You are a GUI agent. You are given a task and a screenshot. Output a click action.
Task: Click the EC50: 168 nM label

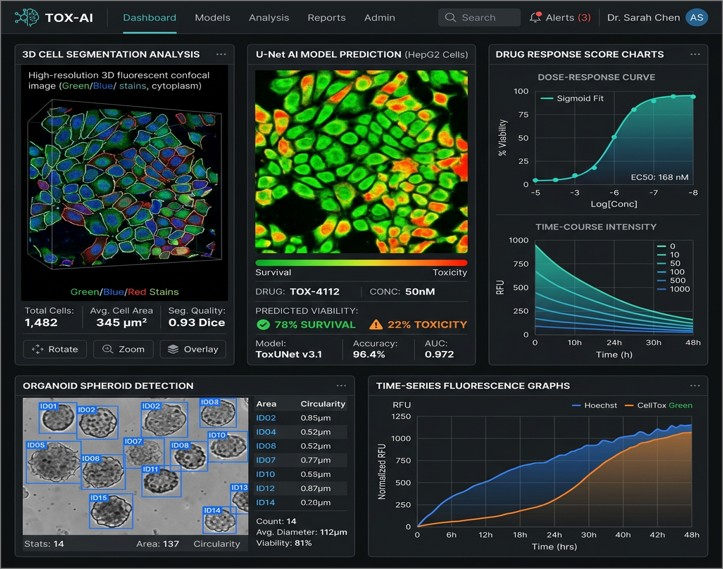pyautogui.click(x=659, y=177)
